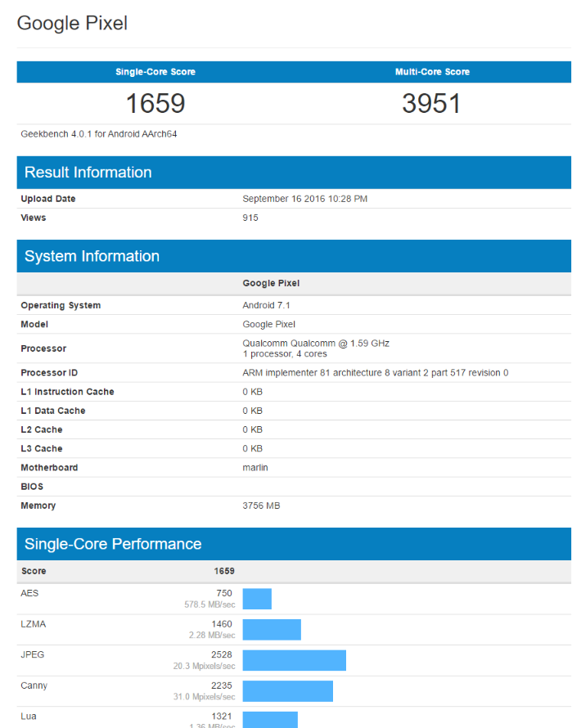Click the Lua score bar
581x728 pixels.
pyautogui.click(x=270, y=720)
